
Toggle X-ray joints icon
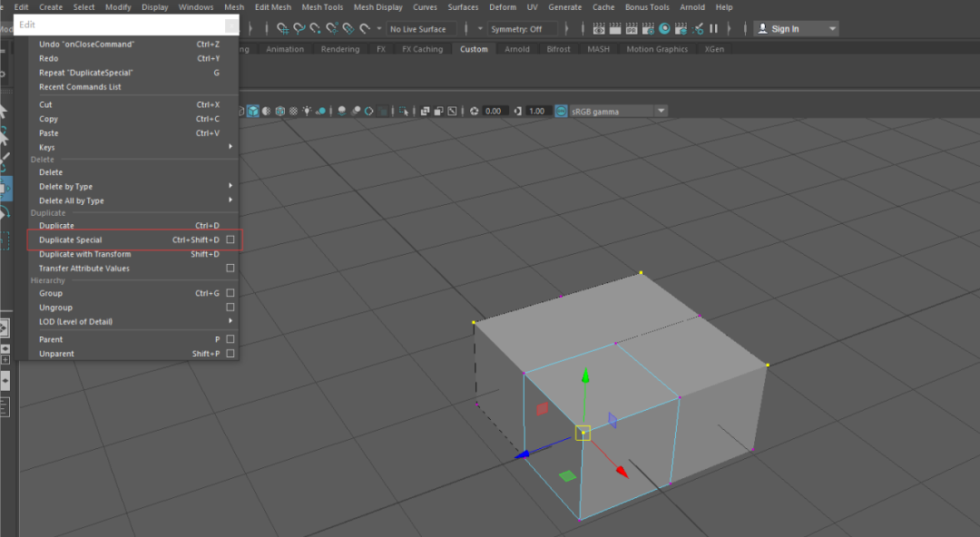coord(452,112)
